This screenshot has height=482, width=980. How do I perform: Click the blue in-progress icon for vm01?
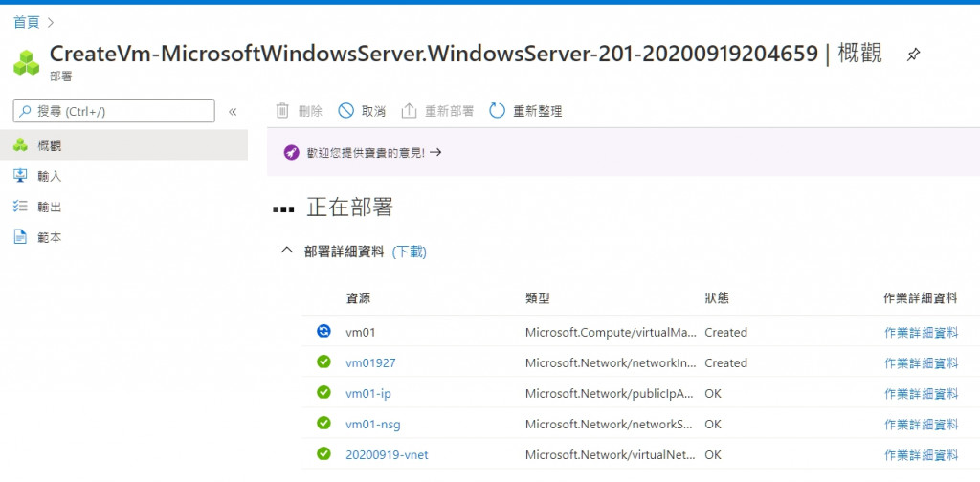(x=323, y=331)
